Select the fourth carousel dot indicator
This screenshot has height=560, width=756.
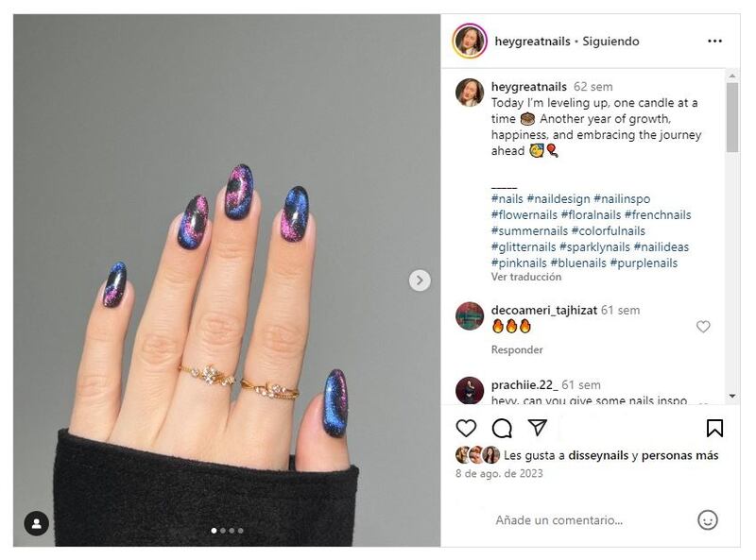point(241,531)
